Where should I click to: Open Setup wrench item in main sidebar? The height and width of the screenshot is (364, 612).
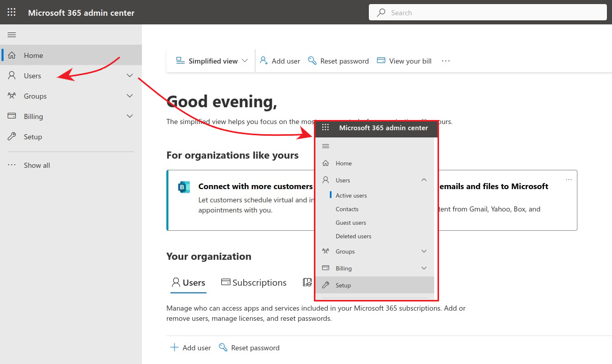coord(71,136)
